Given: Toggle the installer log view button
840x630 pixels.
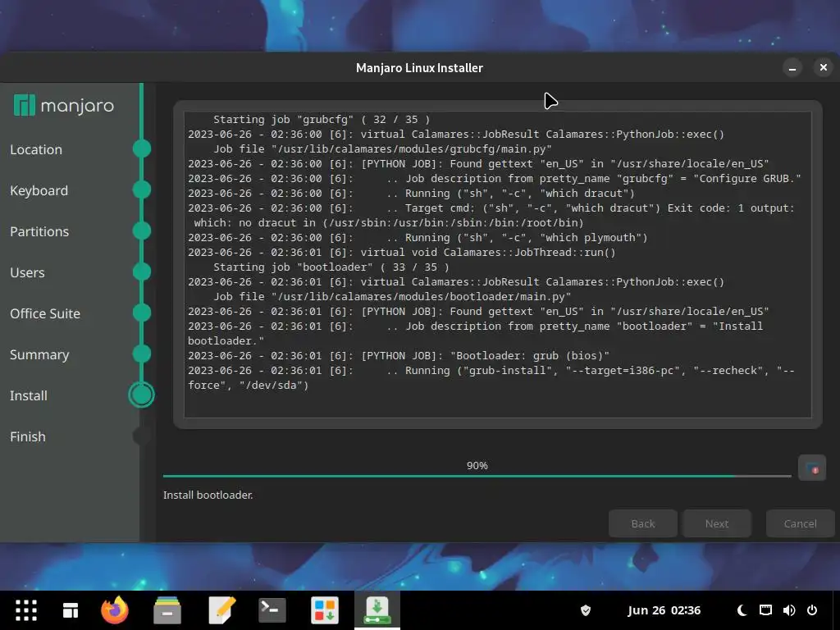Looking at the screenshot, I should click(x=811, y=468).
